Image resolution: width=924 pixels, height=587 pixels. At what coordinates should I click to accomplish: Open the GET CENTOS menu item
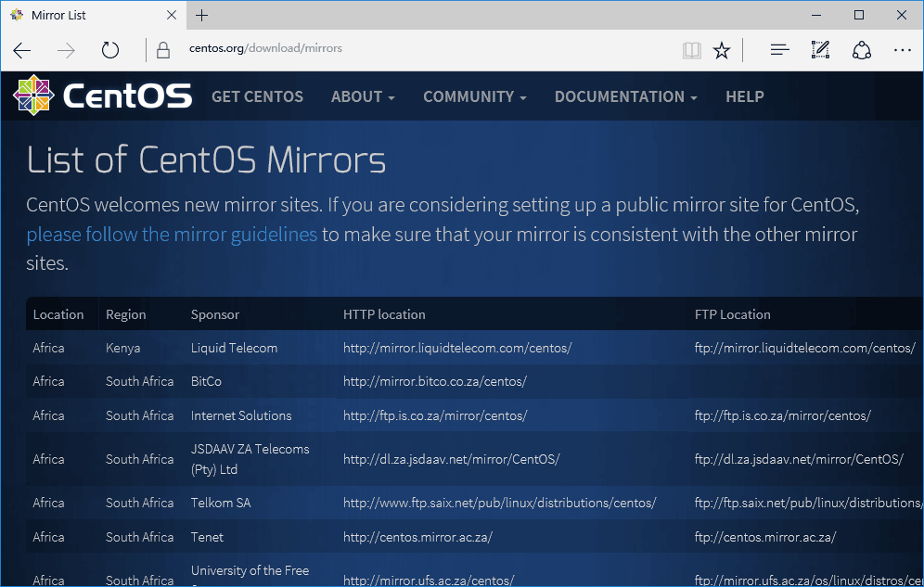[x=257, y=96]
